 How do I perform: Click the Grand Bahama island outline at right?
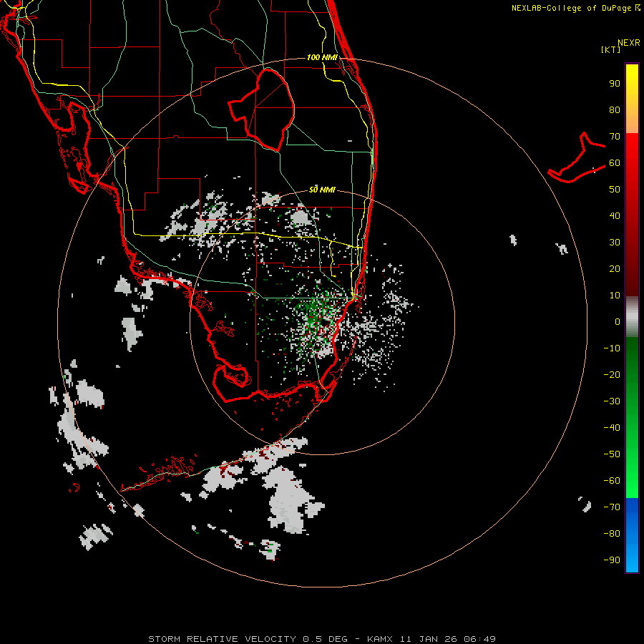[x=577, y=157]
